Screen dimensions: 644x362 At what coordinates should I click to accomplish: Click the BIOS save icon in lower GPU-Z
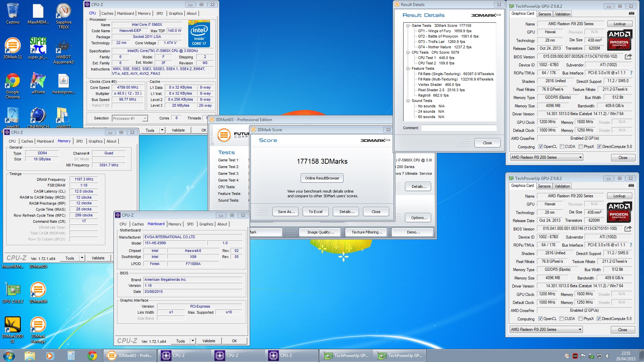[x=628, y=228]
